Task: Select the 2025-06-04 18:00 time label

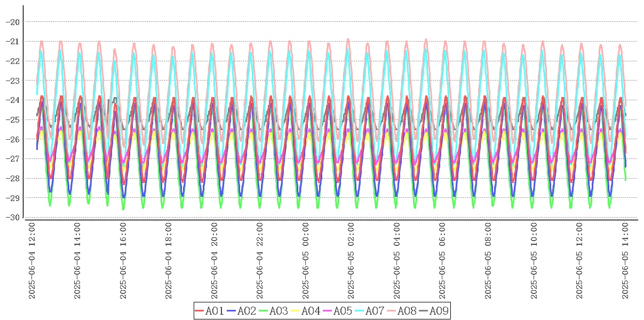Action: click(169, 261)
